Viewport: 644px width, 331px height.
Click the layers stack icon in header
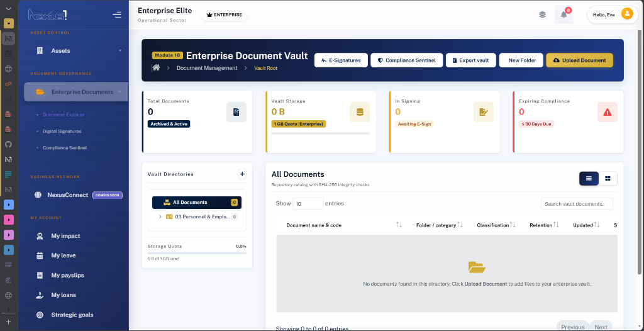[543, 15]
